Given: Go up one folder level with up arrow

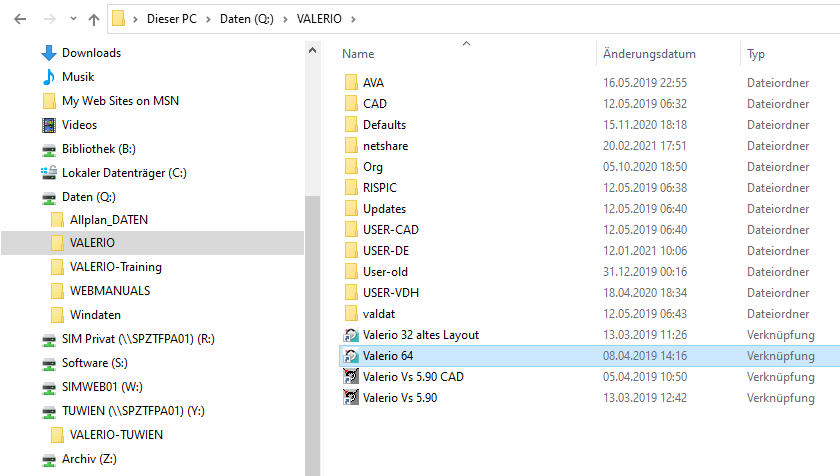Looking at the screenshot, I should (x=93, y=19).
